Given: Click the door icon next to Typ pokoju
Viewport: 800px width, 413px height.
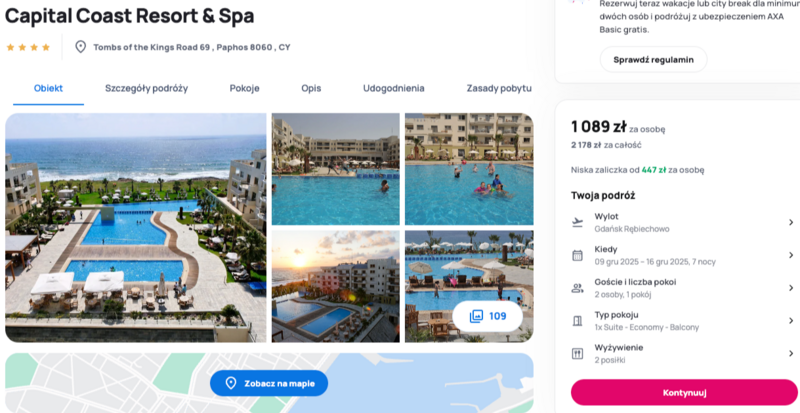Looking at the screenshot, I should click(x=577, y=321).
